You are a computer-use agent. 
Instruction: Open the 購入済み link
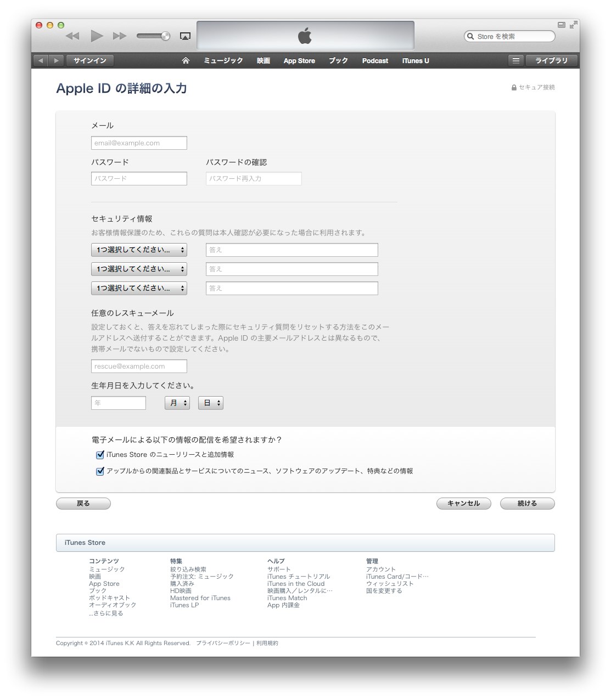point(182,584)
